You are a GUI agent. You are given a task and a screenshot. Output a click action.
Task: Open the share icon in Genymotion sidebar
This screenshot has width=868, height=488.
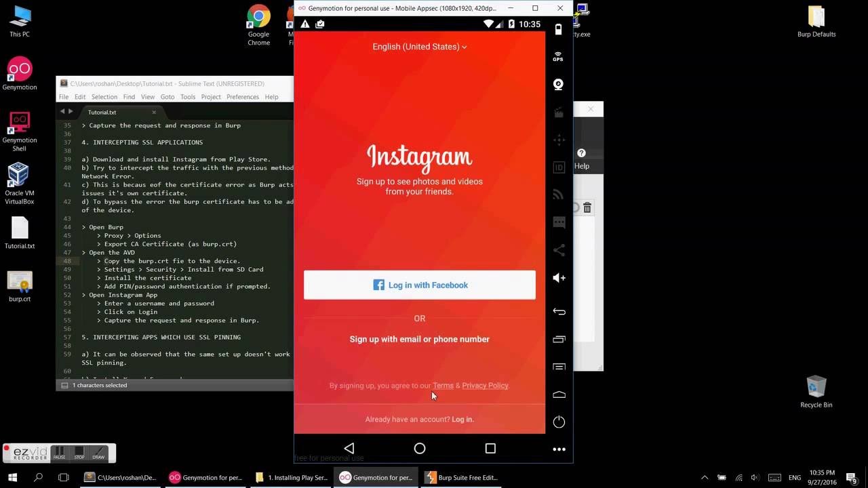[559, 250]
